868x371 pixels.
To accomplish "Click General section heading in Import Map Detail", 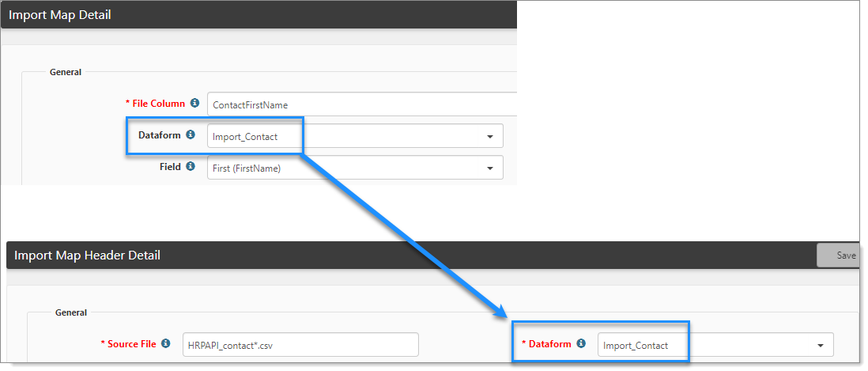I will point(66,72).
